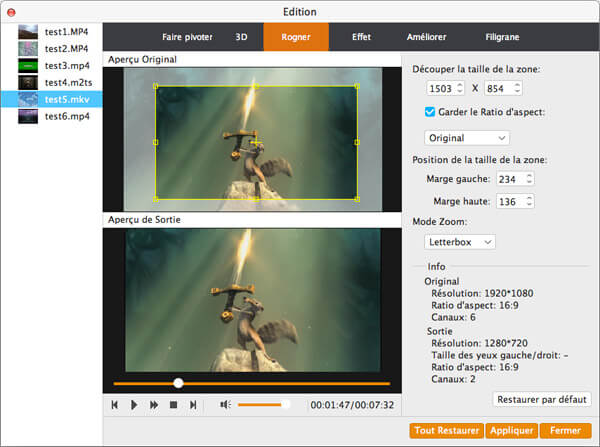Open test6.mp4 thumbnail

(x=28, y=116)
